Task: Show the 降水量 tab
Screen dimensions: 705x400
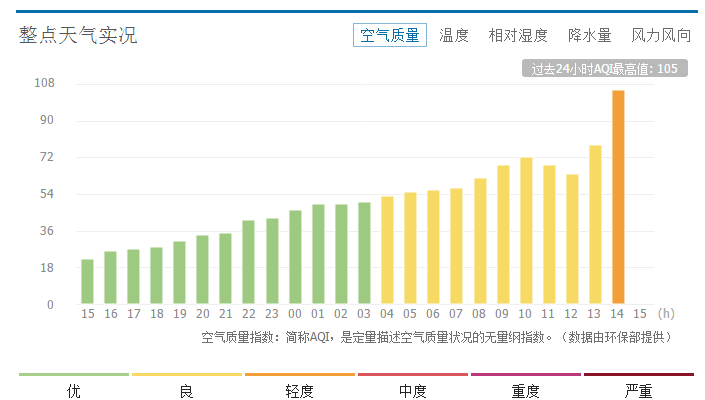Action: (589, 35)
